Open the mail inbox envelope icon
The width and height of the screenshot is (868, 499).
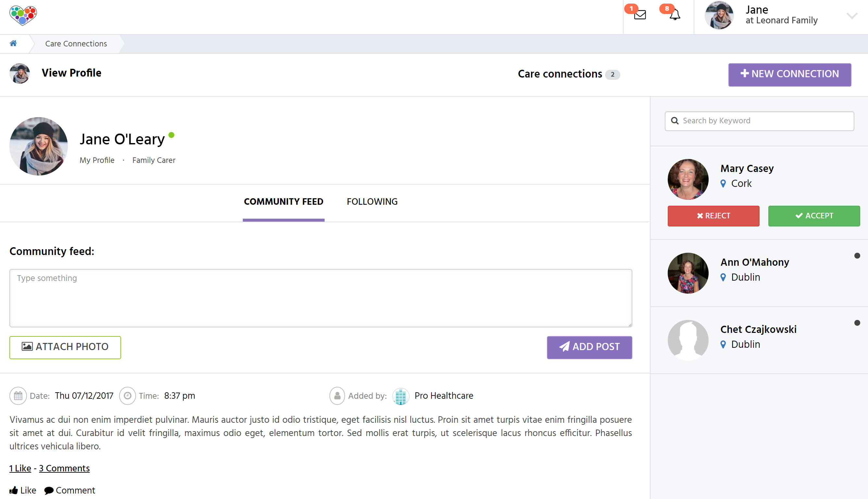pyautogui.click(x=640, y=15)
